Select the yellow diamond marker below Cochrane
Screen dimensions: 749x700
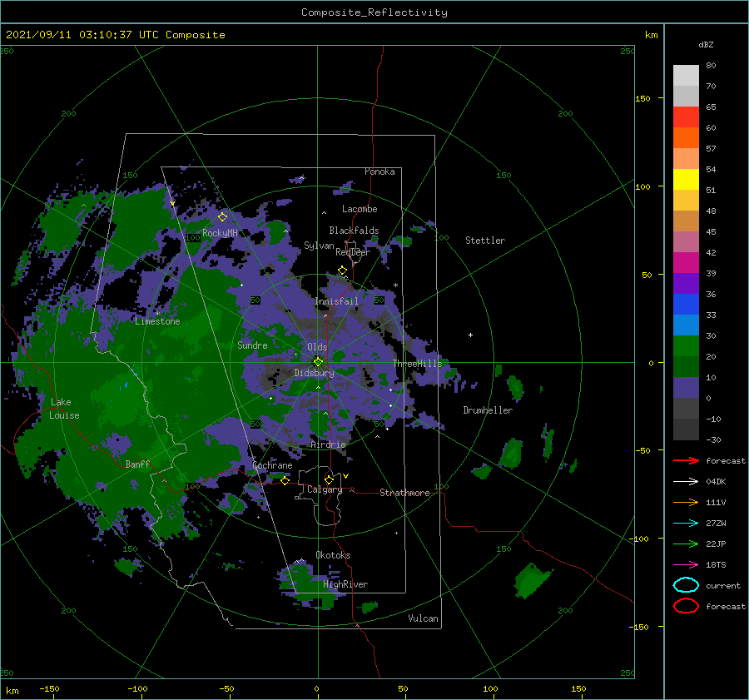pyautogui.click(x=285, y=480)
